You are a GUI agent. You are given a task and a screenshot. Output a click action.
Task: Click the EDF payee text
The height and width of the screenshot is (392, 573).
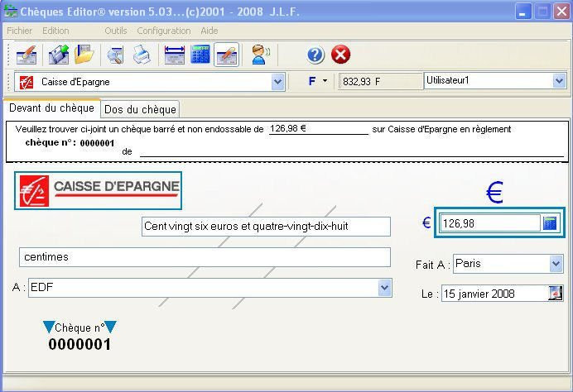click(41, 288)
